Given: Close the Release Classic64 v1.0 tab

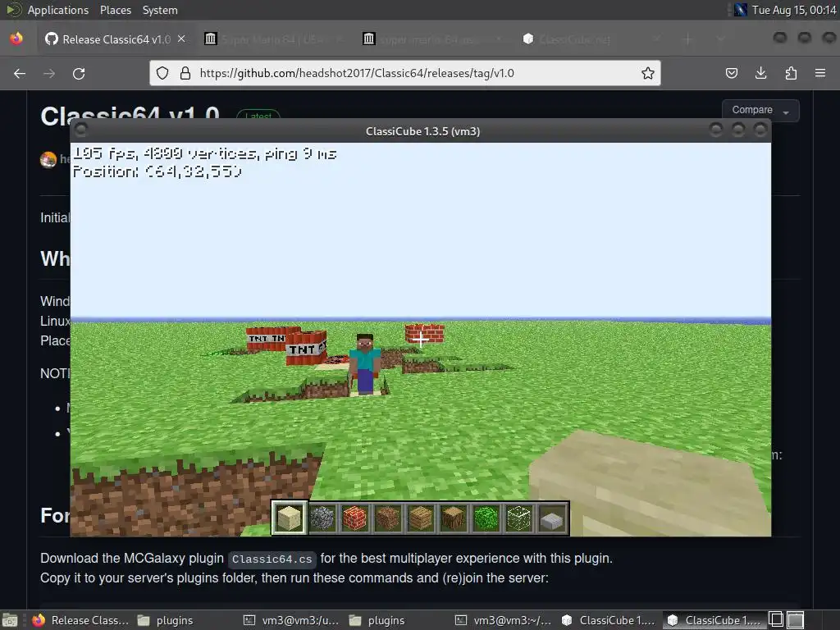Looking at the screenshot, I should (x=181, y=39).
